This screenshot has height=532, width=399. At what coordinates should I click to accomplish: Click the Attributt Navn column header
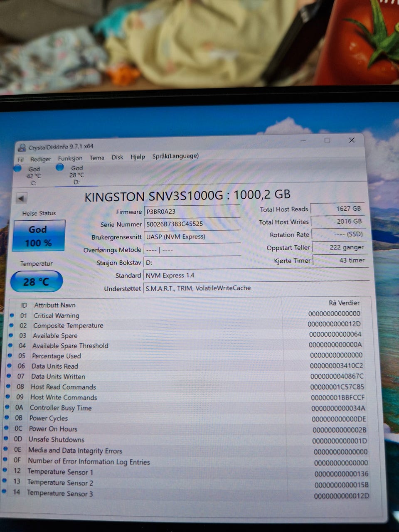pyautogui.click(x=55, y=305)
